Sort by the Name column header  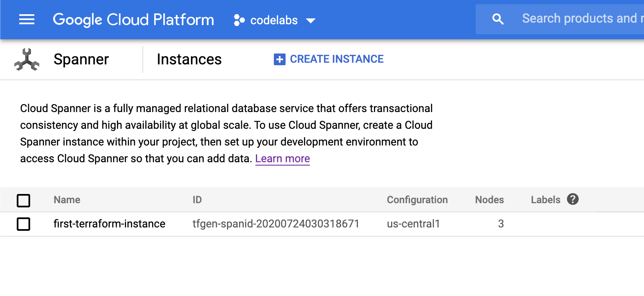pos(67,200)
